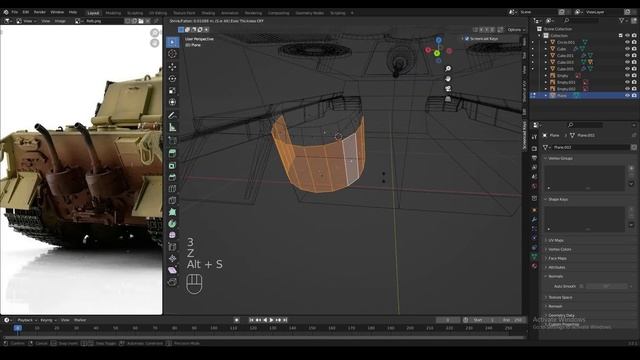Select the Bevel tool

pos(172,177)
